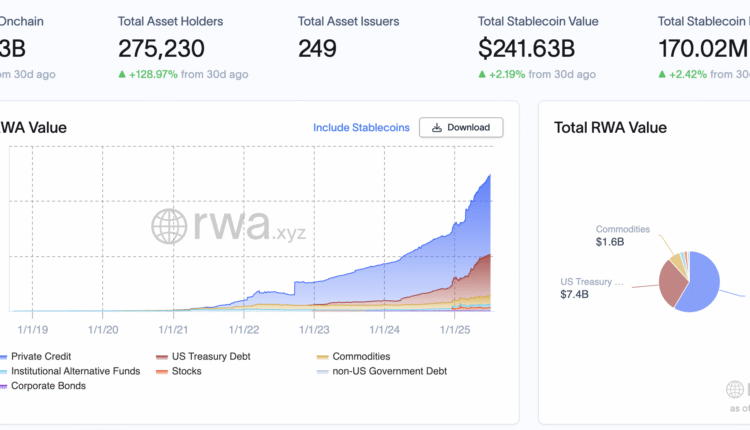750x430 pixels.
Task: Click the Include Stablecoins link
Action: (359, 128)
